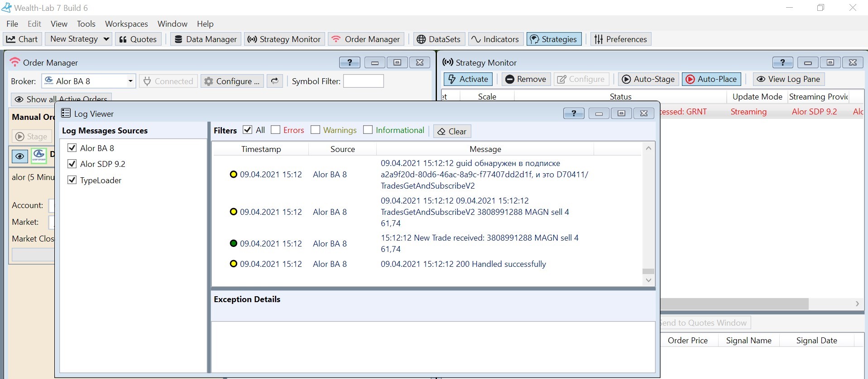
Task: Open the Help menu
Action: tap(205, 24)
